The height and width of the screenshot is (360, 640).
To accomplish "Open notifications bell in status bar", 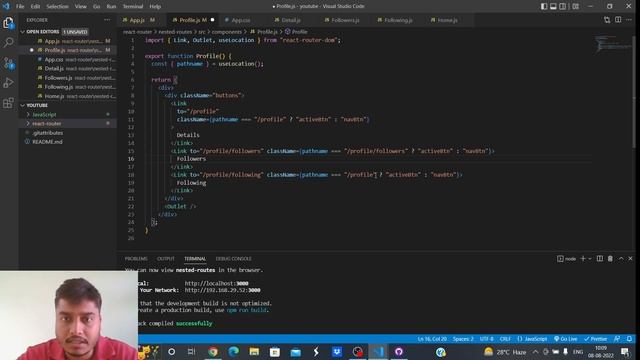I will 629,339.
